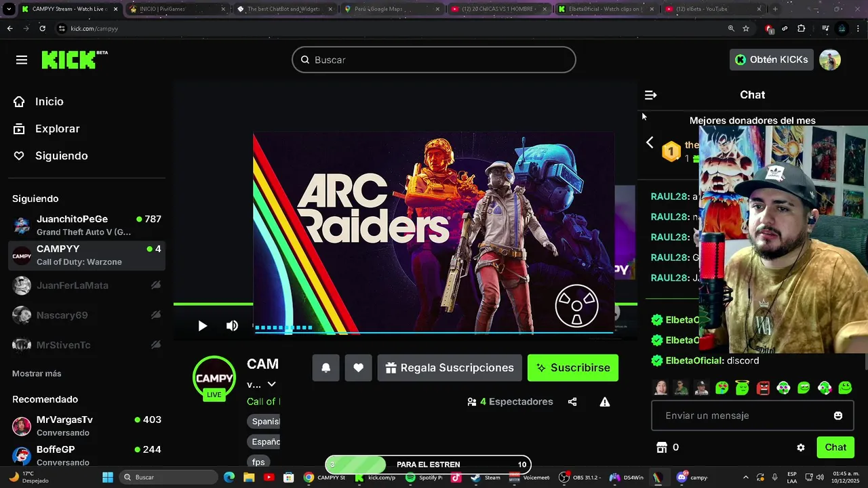Open Discord from the taskbar
This screenshot has height=488, width=868.
(693, 477)
